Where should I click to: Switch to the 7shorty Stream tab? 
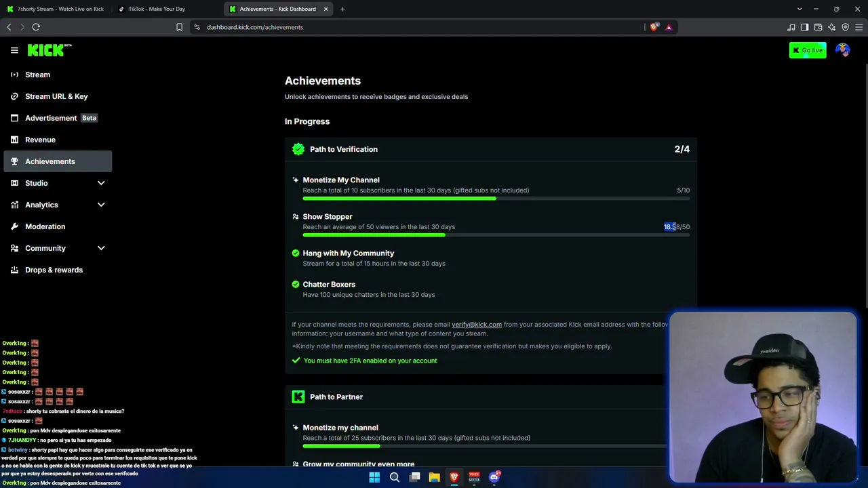pos(56,9)
